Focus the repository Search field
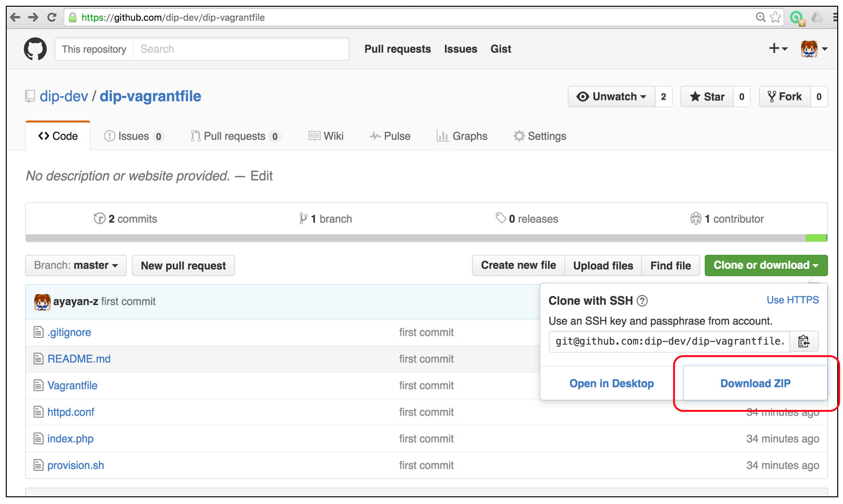 241,49
